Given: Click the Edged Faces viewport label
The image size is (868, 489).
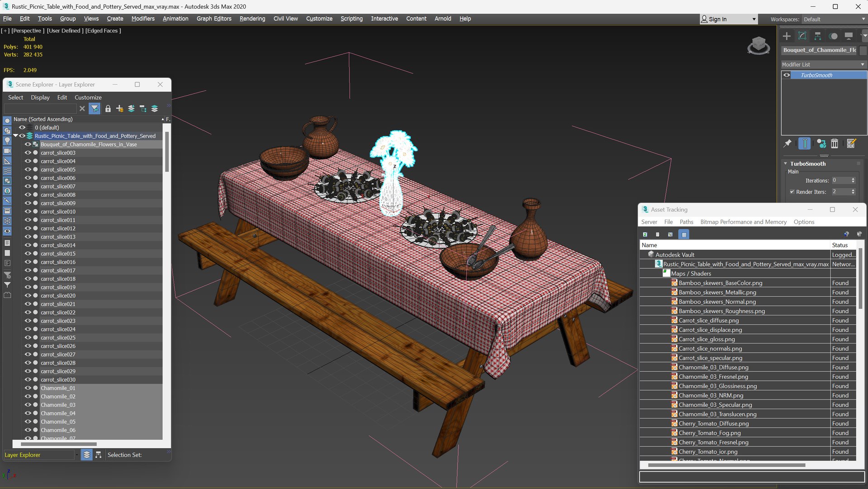Looking at the screenshot, I should pos(103,31).
